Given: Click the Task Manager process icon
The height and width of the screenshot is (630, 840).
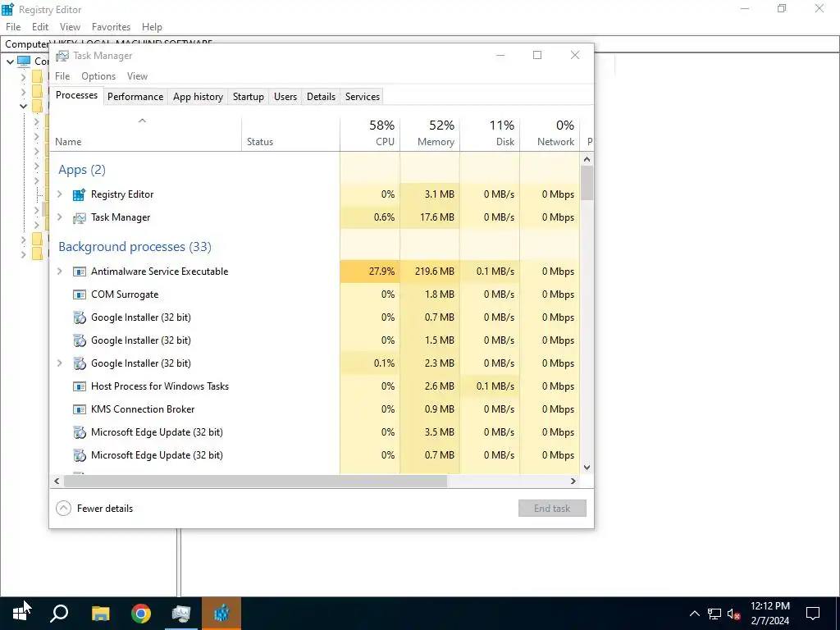Looking at the screenshot, I should [80, 217].
